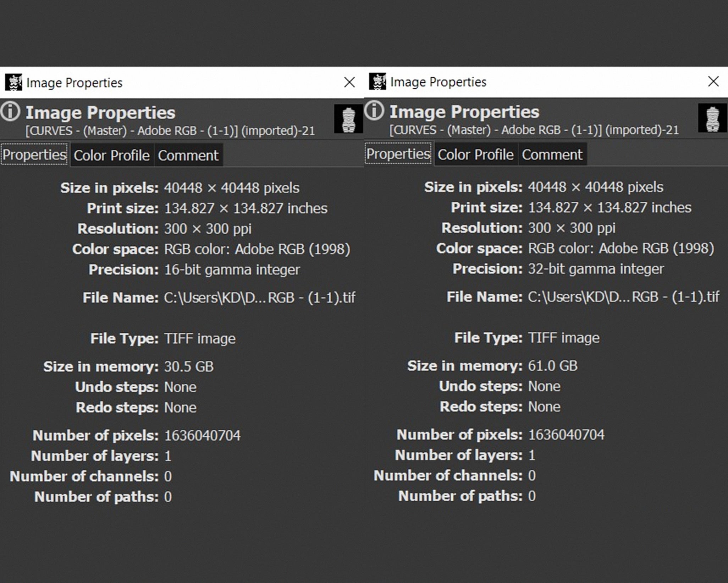Select Properties tab in left dialog
The width and height of the screenshot is (728, 583).
pos(34,154)
